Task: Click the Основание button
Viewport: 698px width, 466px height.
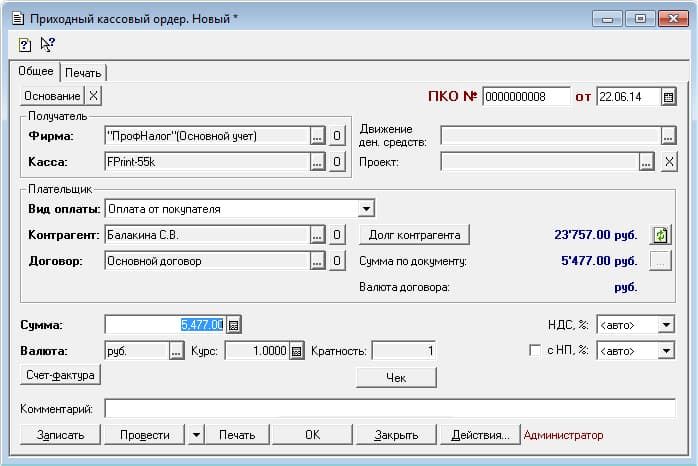Action: point(52,96)
